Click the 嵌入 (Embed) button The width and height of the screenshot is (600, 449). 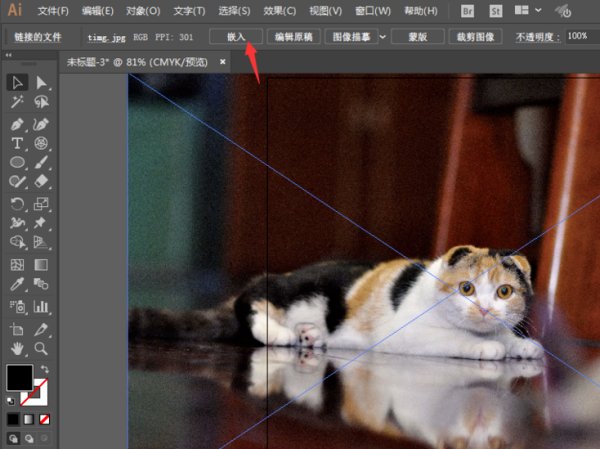tap(236, 37)
